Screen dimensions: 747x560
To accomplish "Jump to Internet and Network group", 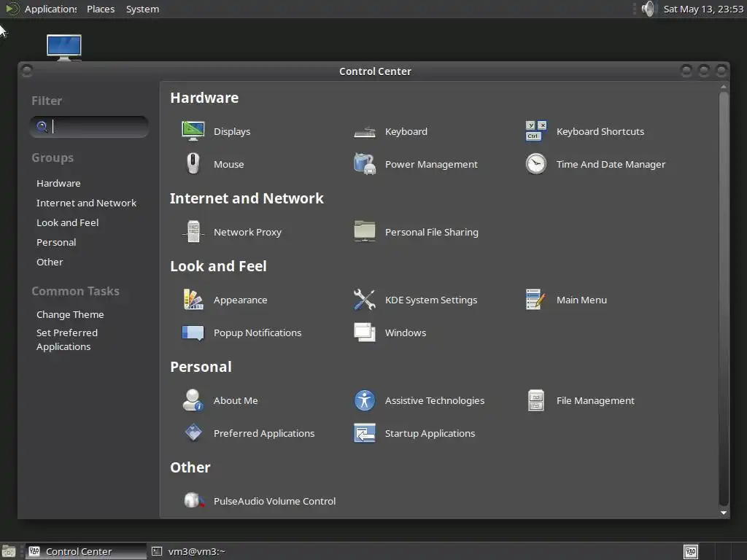I will click(86, 203).
